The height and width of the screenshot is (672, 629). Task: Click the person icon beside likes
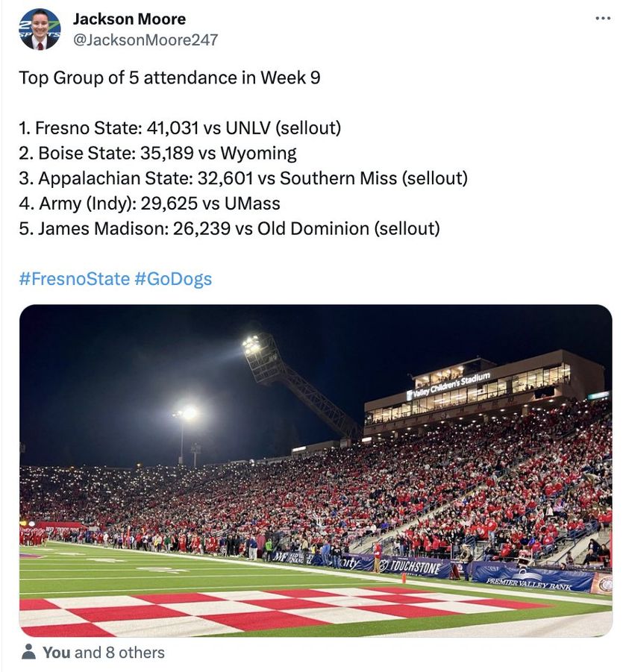(28, 653)
